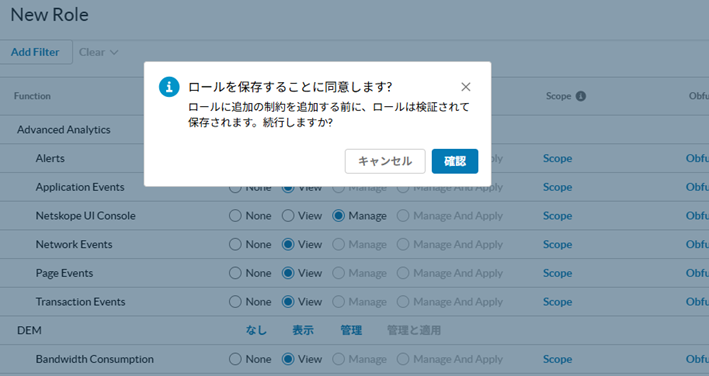Click the dialog title ロールを保存することに同意します?
This screenshot has width=709, height=376.
point(290,87)
